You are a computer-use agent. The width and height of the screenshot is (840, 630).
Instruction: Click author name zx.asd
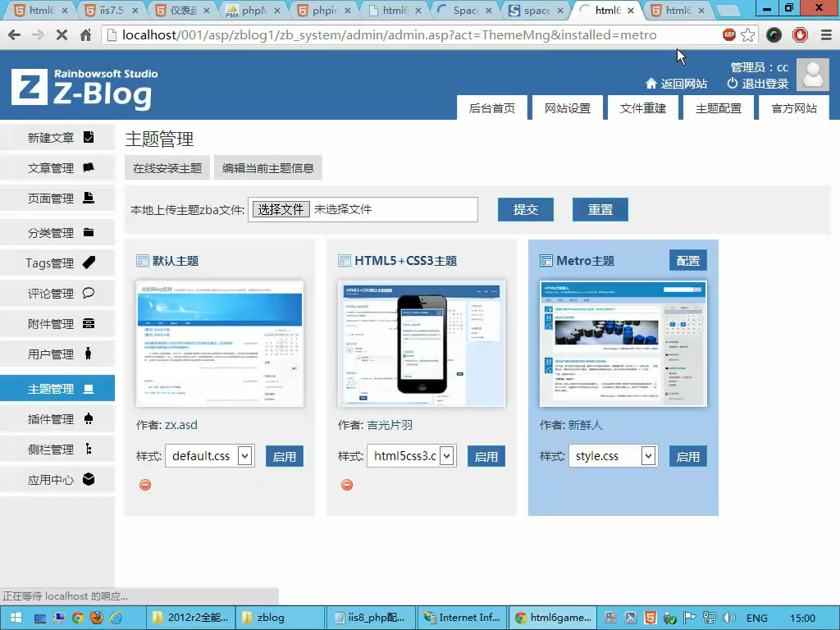tap(181, 425)
